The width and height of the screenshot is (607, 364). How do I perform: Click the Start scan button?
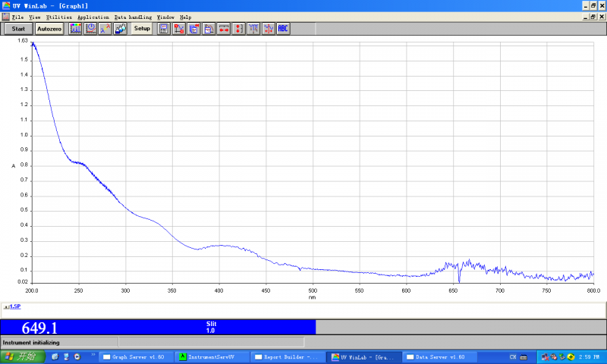[x=18, y=29]
